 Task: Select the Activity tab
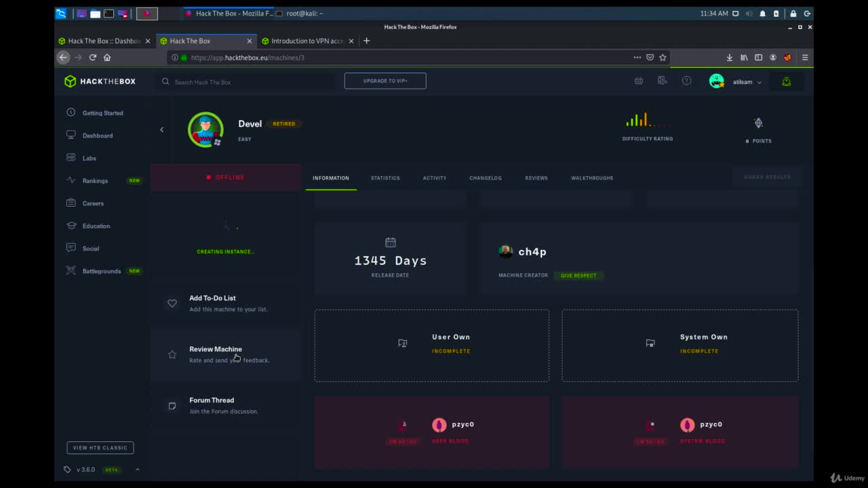435,178
